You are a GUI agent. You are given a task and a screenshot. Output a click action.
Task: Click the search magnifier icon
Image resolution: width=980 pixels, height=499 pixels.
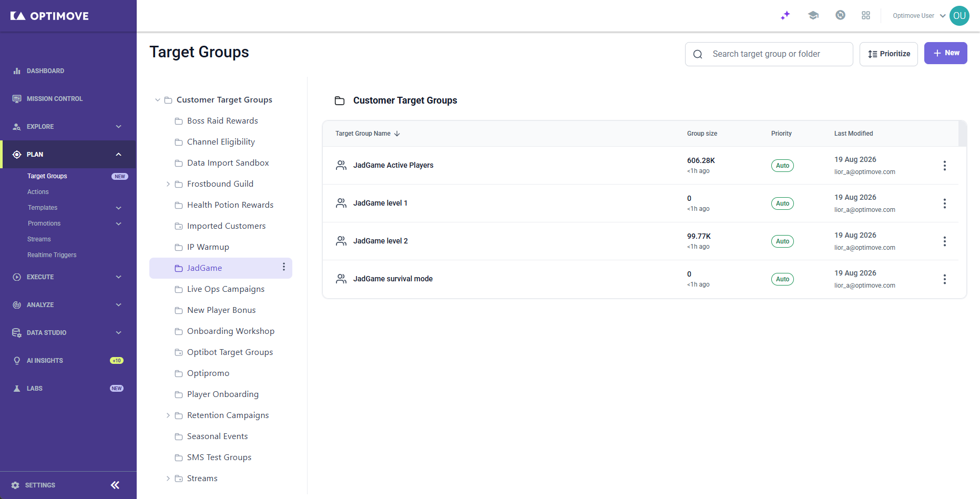coord(698,54)
